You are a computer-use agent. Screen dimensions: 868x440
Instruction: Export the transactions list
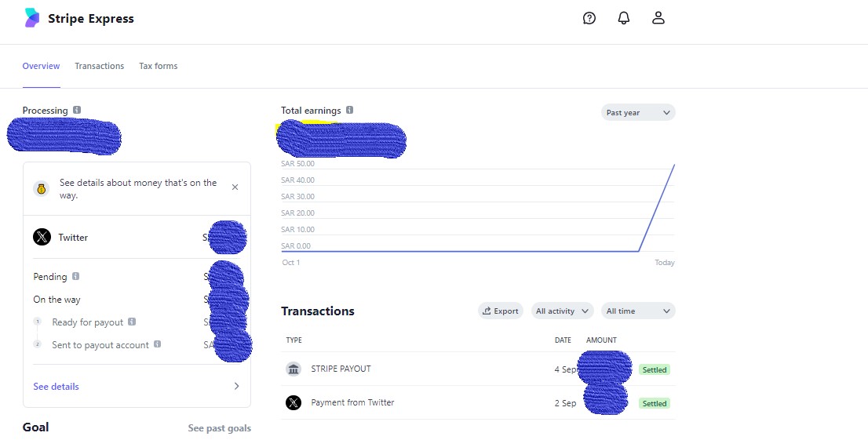pos(501,311)
